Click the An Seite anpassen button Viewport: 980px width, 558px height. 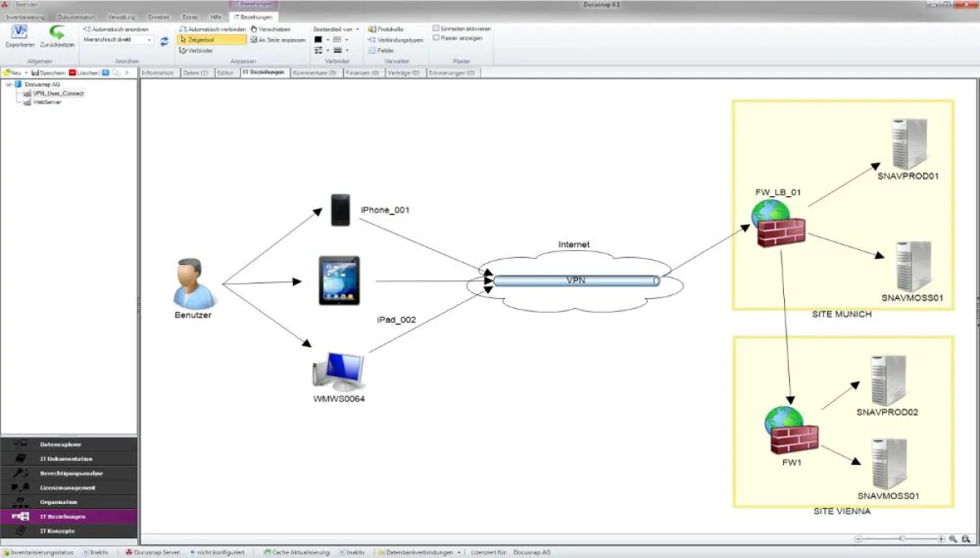click(278, 39)
